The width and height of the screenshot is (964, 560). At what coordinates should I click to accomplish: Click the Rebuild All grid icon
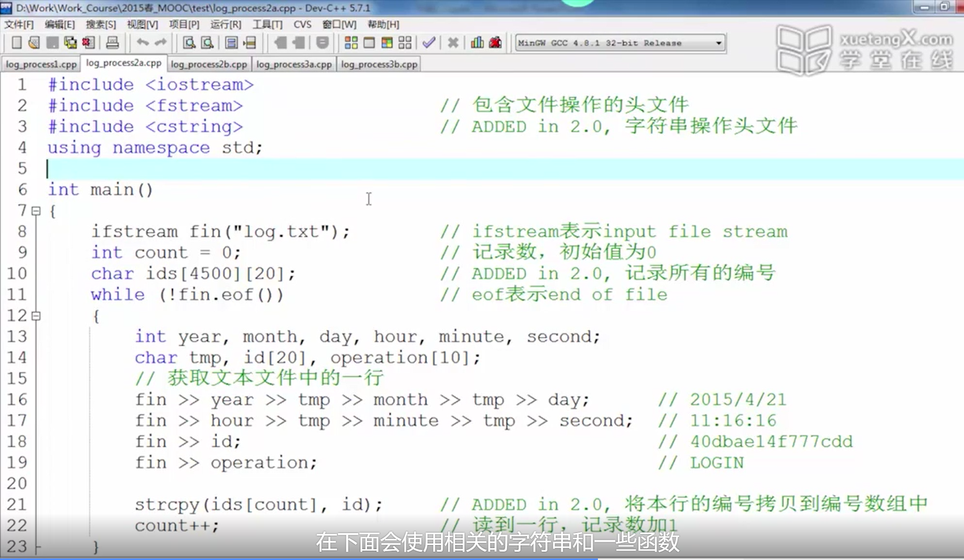[405, 43]
